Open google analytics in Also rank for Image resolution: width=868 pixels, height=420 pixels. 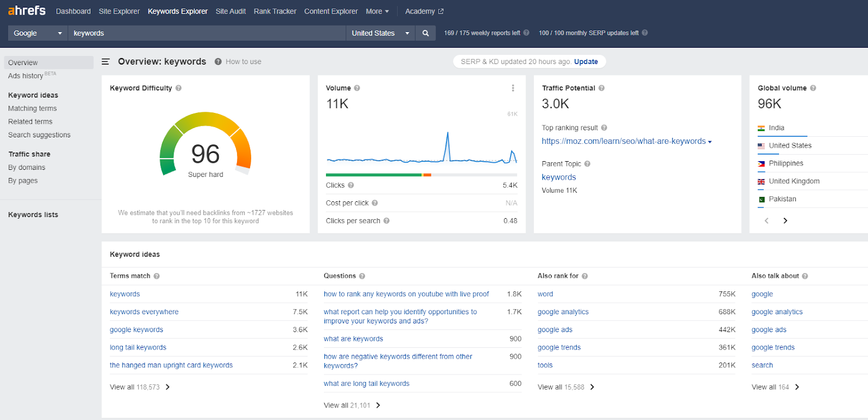click(563, 312)
